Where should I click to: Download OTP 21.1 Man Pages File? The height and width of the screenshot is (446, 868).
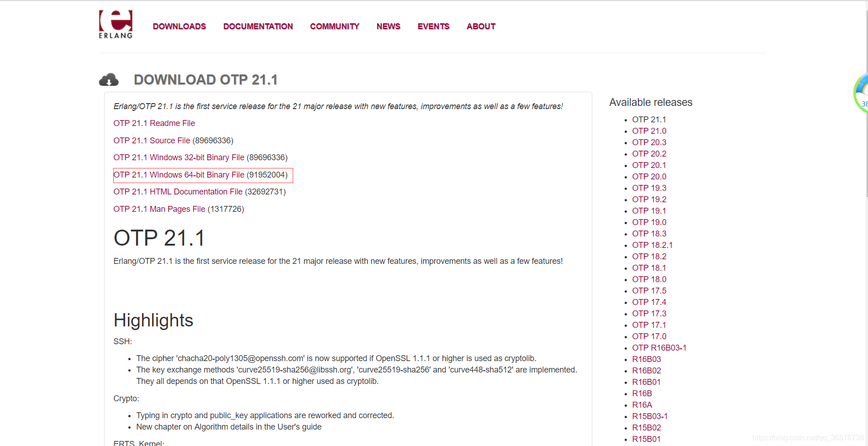pyautogui.click(x=159, y=209)
